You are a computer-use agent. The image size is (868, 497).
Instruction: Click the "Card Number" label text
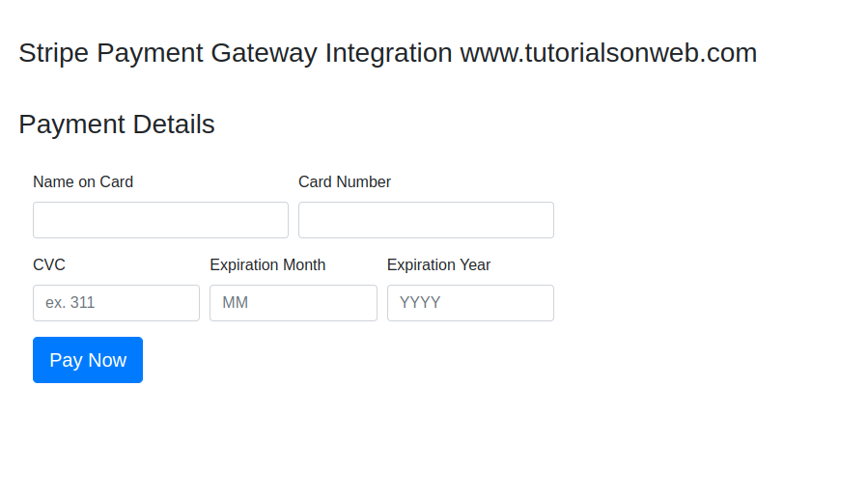345,181
